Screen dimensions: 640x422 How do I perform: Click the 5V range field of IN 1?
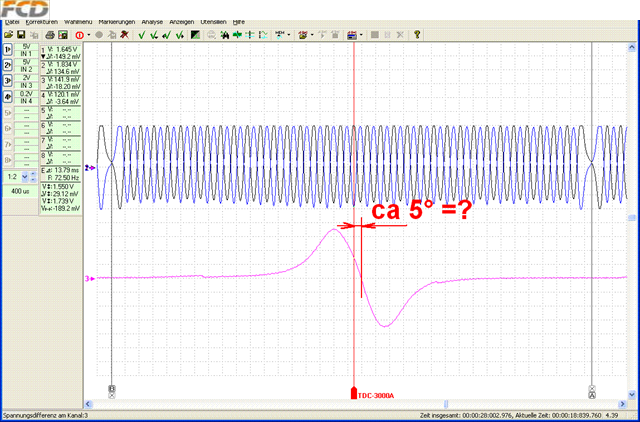[x=27, y=47]
